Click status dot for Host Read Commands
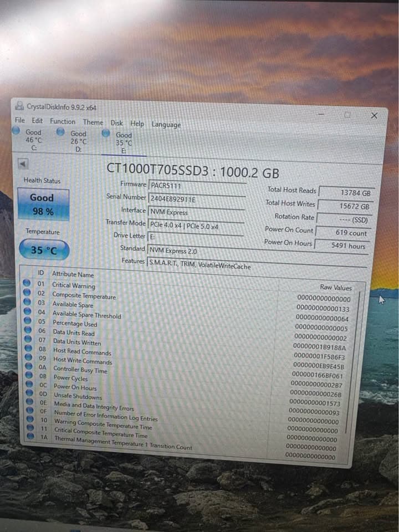399x532 pixels. [x=28, y=348]
